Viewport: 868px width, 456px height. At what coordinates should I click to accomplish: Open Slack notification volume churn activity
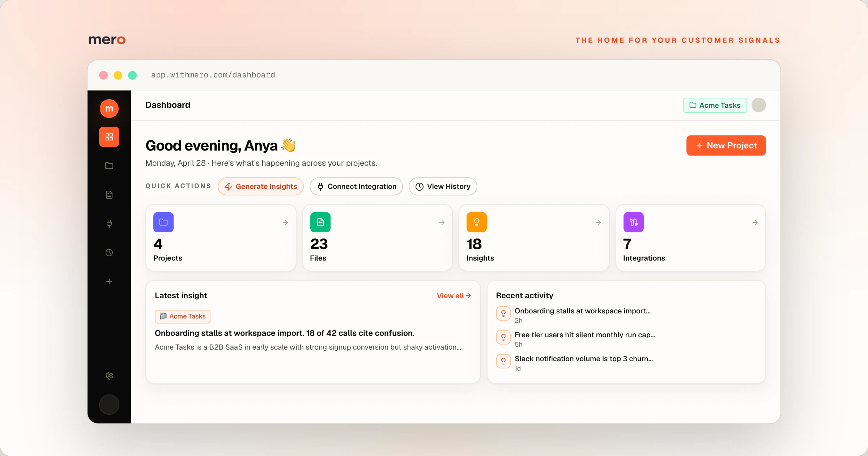pyautogui.click(x=584, y=359)
